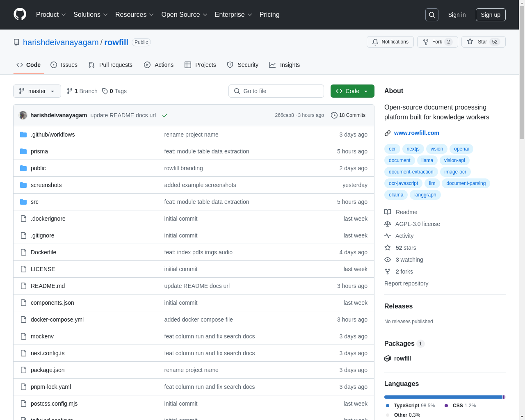525x420 pixels.
Task: Click the LICENSE file icon
Action: point(23,269)
